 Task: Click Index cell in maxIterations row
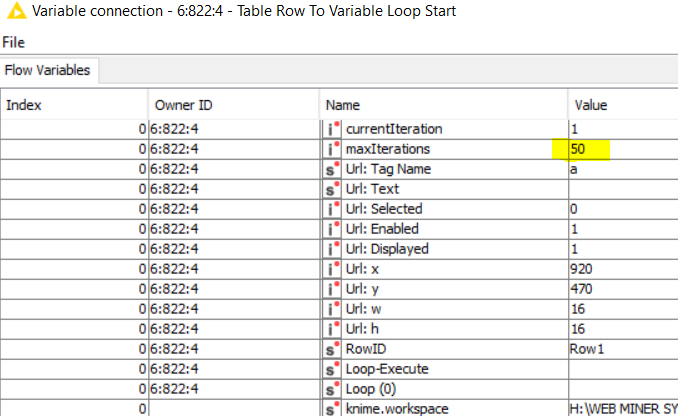74,149
